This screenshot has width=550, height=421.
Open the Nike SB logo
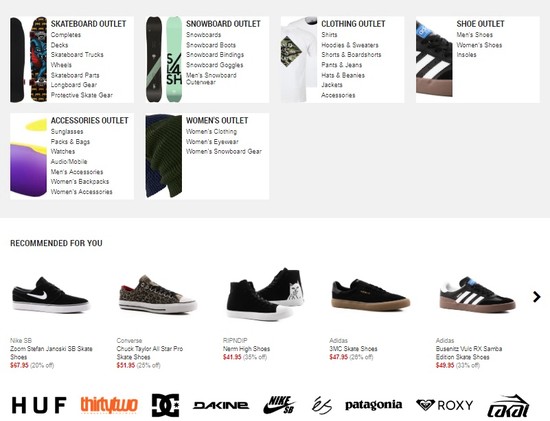coord(280,405)
